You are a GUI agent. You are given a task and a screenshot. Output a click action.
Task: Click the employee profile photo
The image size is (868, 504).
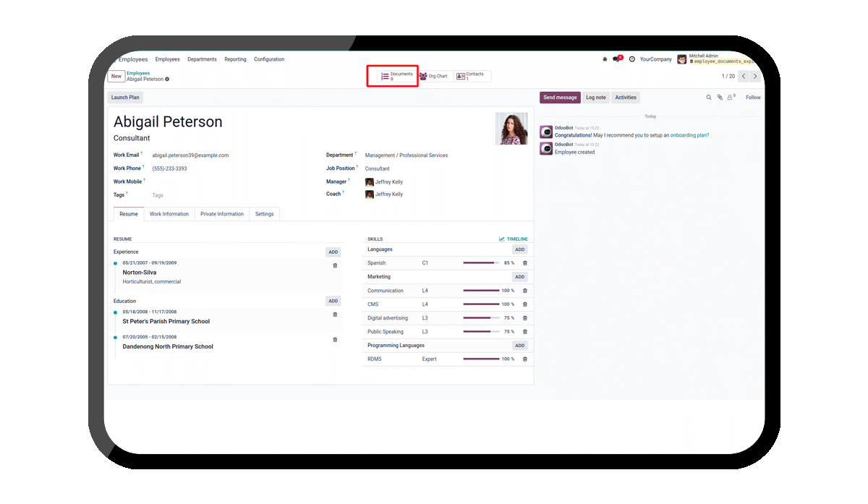click(511, 129)
